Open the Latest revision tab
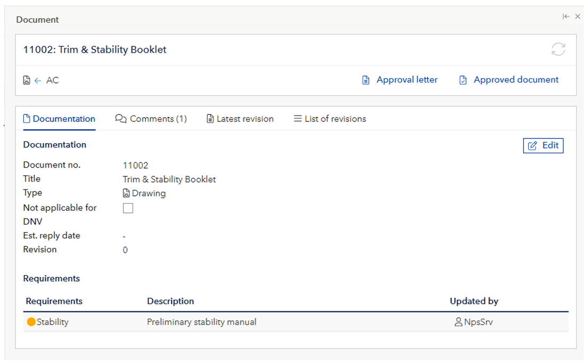Image resolution: width=588 pixels, height=364 pixels. point(240,119)
